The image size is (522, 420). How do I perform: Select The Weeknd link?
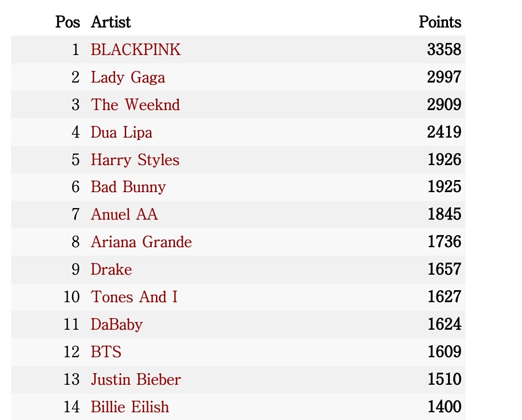pos(135,105)
